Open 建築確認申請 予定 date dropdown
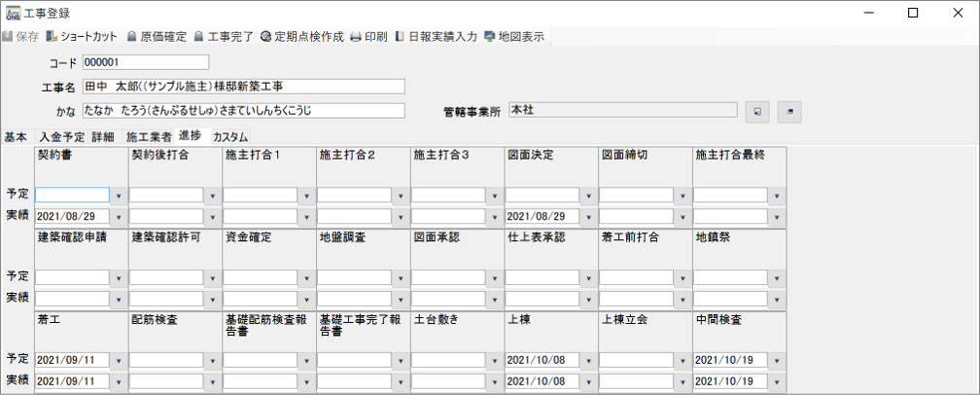 (119, 278)
